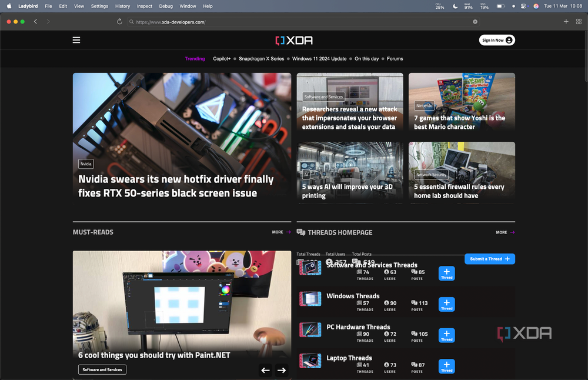Clear the address bar with the X icon
This screenshot has width=588, height=380.
click(475, 22)
